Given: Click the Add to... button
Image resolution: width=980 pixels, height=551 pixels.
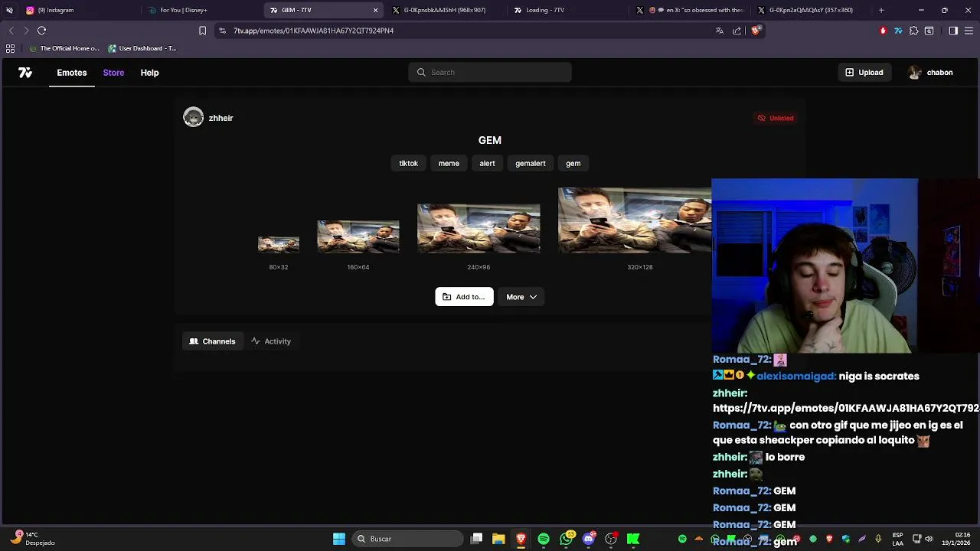Looking at the screenshot, I should [464, 297].
